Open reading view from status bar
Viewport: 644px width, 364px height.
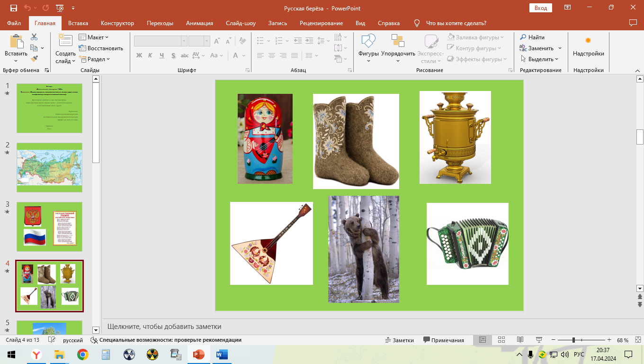pyautogui.click(x=520, y=340)
